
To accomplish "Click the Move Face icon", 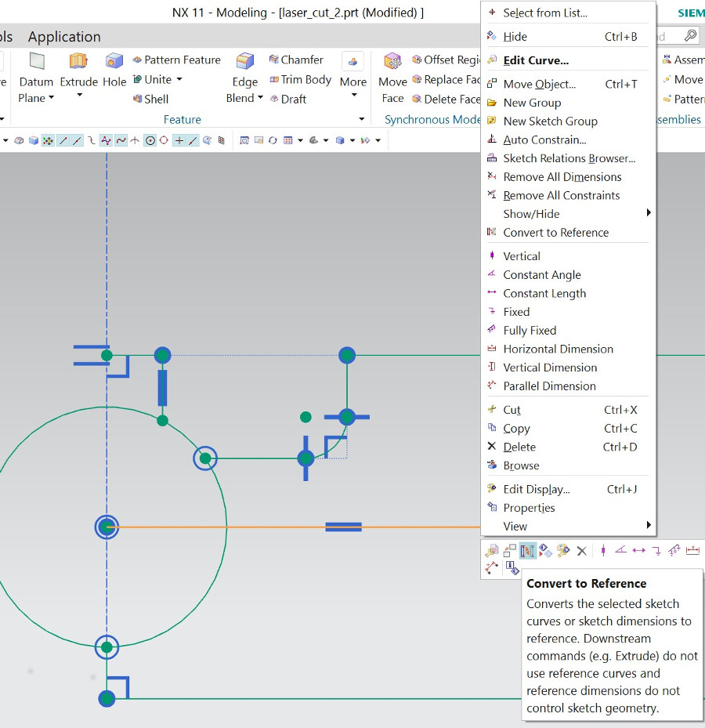I will click(x=392, y=62).
